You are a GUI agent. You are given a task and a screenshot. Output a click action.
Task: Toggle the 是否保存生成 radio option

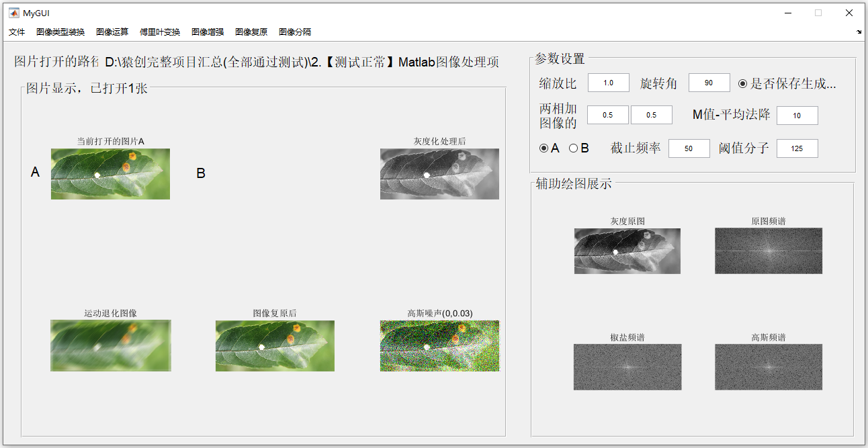pyautogui.click(x=787, y=84)
